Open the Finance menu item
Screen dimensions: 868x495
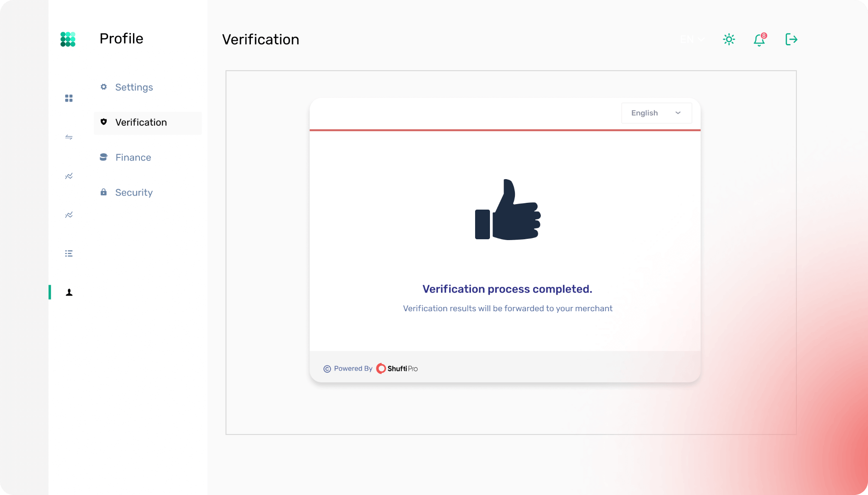pyautogui.click(x=133, y=158)
